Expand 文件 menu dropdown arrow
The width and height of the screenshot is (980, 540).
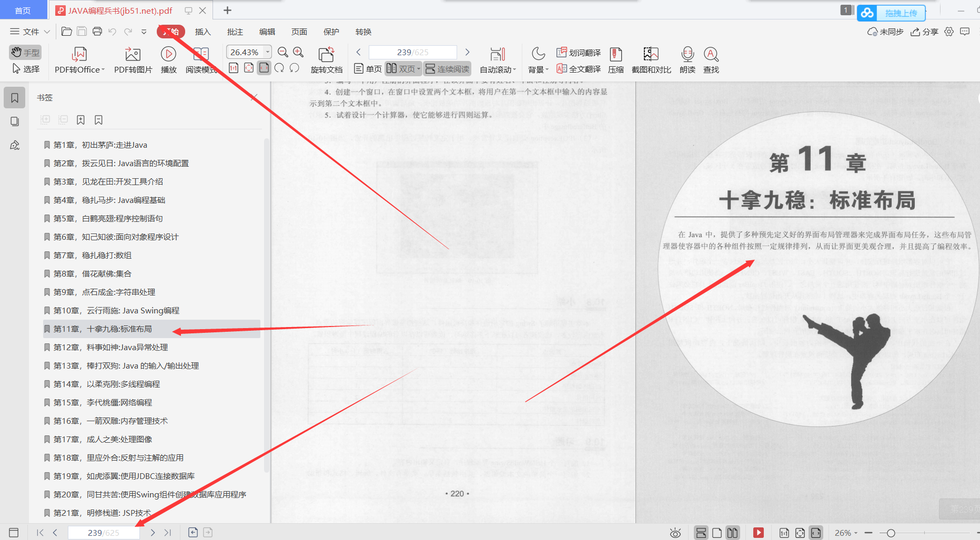[47, 32]
